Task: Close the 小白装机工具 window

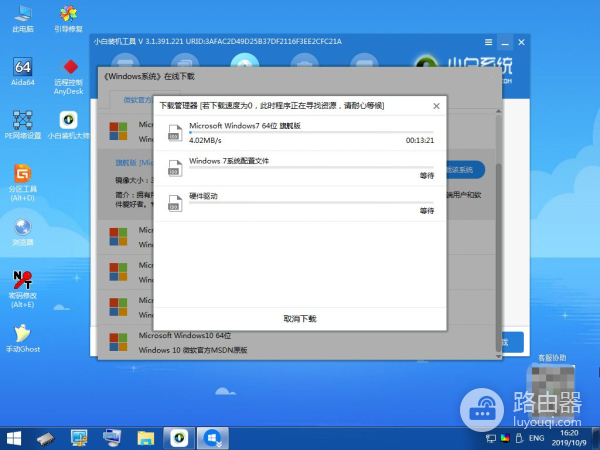Action: [521, 42]
